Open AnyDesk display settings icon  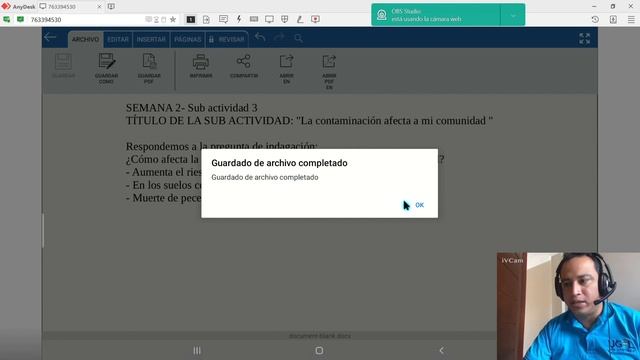(x=269, y=19)
